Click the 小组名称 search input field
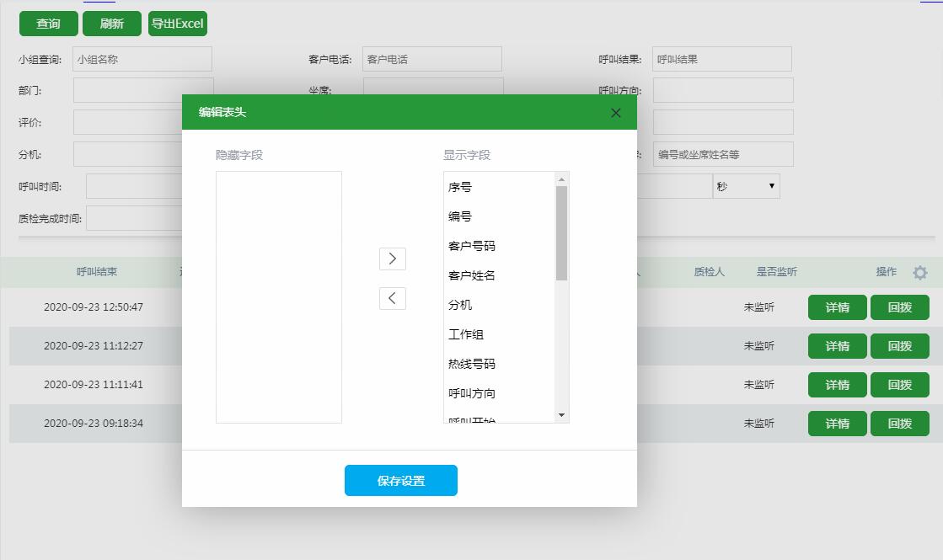This screenshot has height=560, width=943. tap(142, 59)
